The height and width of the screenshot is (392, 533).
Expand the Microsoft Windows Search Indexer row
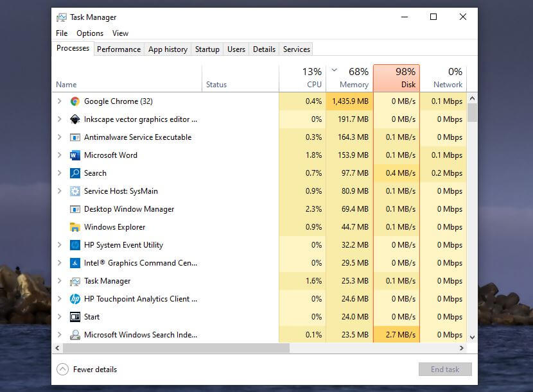click(60, 335)
